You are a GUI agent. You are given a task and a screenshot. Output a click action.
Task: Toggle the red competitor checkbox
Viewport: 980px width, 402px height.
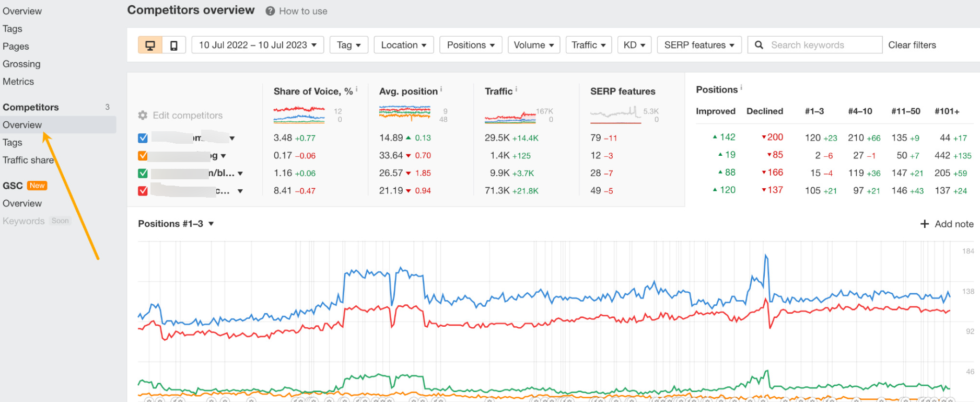[x=143, y=191]
